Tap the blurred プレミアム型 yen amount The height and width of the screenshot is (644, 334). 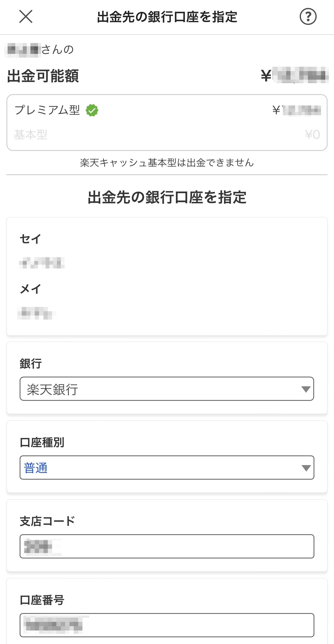[297, 110]
